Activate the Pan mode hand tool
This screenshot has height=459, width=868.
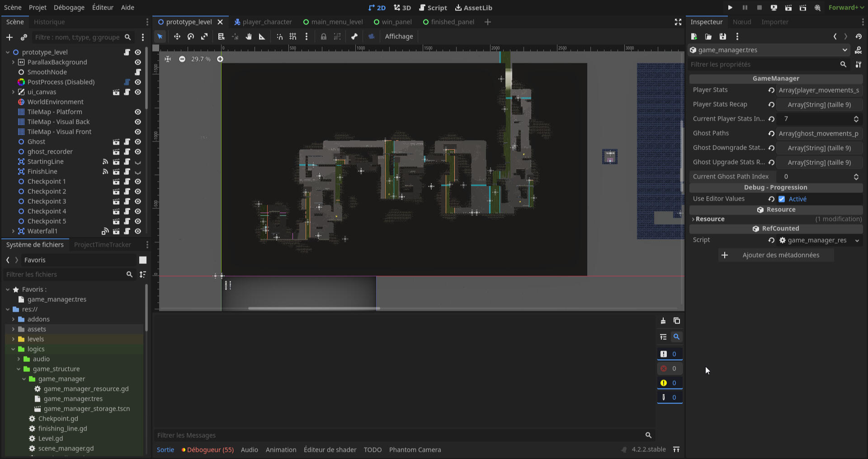[248, 37]
